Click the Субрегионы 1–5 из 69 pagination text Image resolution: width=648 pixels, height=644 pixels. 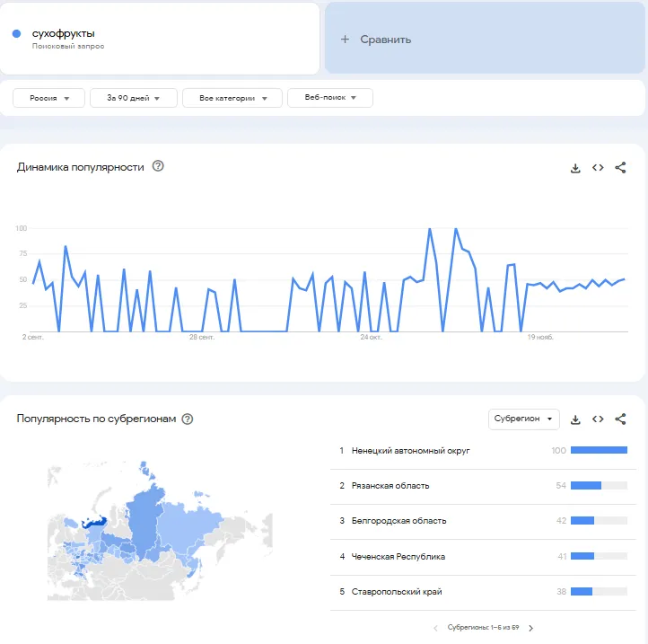click(483, 628)
